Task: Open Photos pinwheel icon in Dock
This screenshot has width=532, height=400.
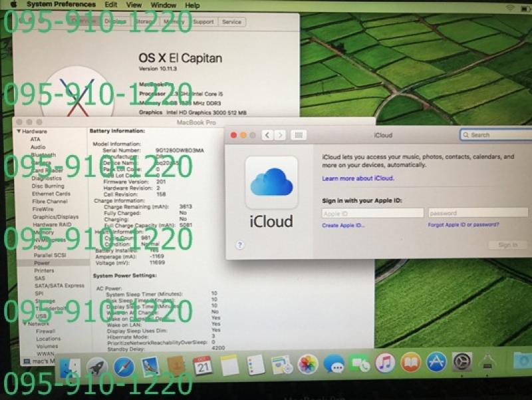Action: 308,364
